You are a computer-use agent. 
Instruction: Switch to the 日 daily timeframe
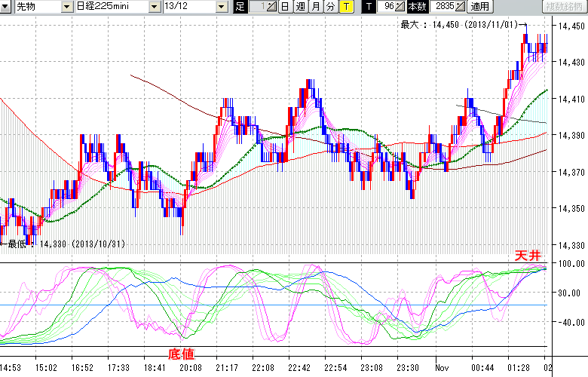(x=285, y=7)
